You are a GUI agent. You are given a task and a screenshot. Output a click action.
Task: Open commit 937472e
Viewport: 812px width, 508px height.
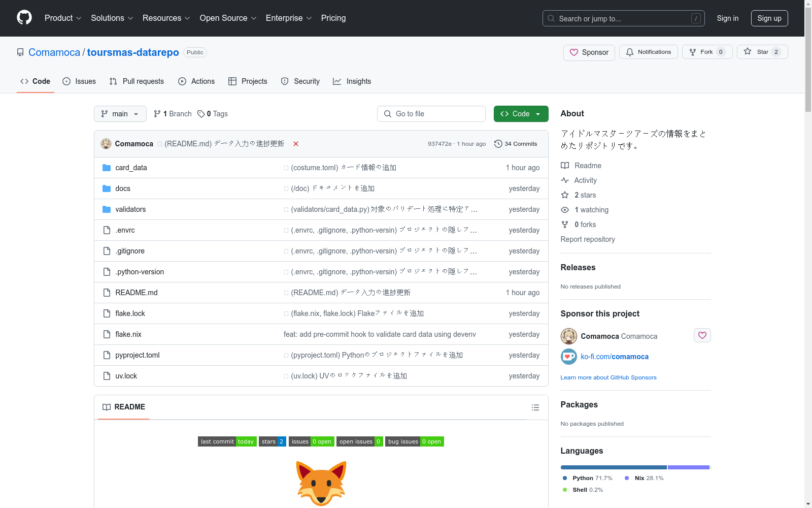coord(439,144)
